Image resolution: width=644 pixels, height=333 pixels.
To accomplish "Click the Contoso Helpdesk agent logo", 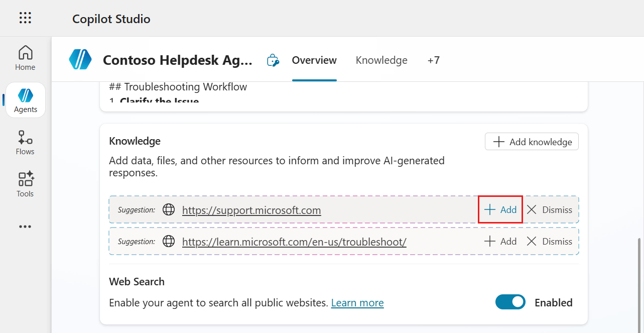I will click(80, 59).
